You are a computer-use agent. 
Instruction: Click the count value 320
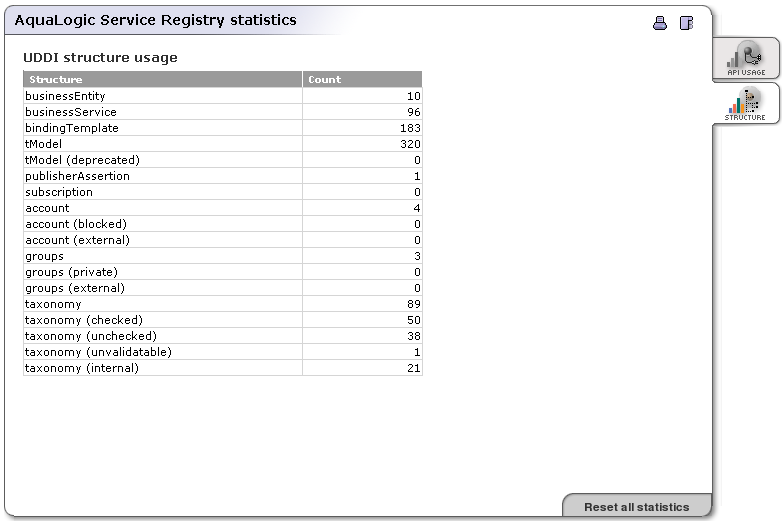click(410, 144)
